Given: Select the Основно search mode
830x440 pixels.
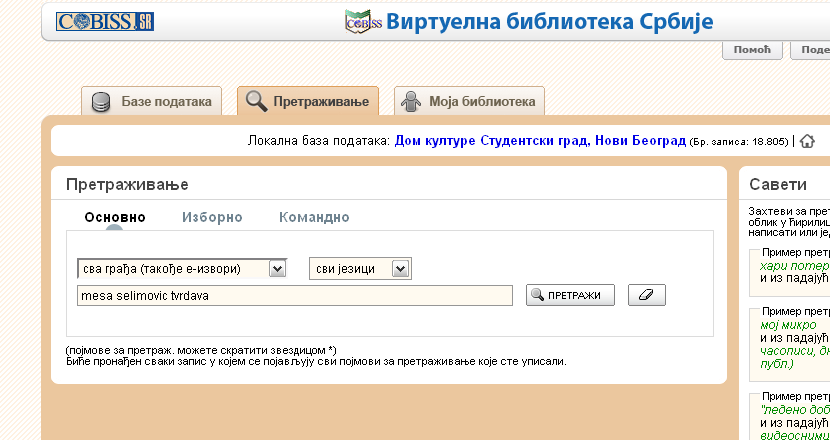Looking at the screenshot, I should 115,217.
